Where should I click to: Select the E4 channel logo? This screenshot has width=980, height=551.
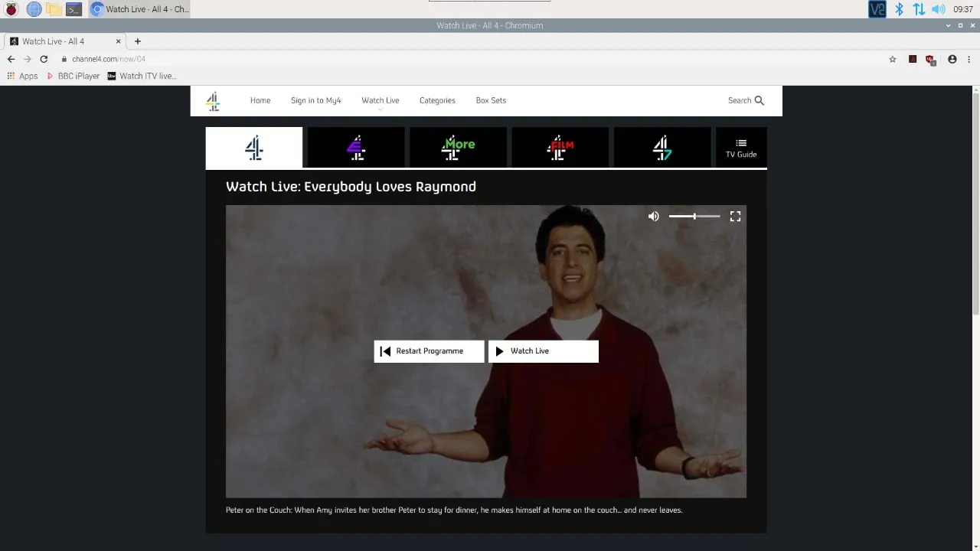(355, 147)
